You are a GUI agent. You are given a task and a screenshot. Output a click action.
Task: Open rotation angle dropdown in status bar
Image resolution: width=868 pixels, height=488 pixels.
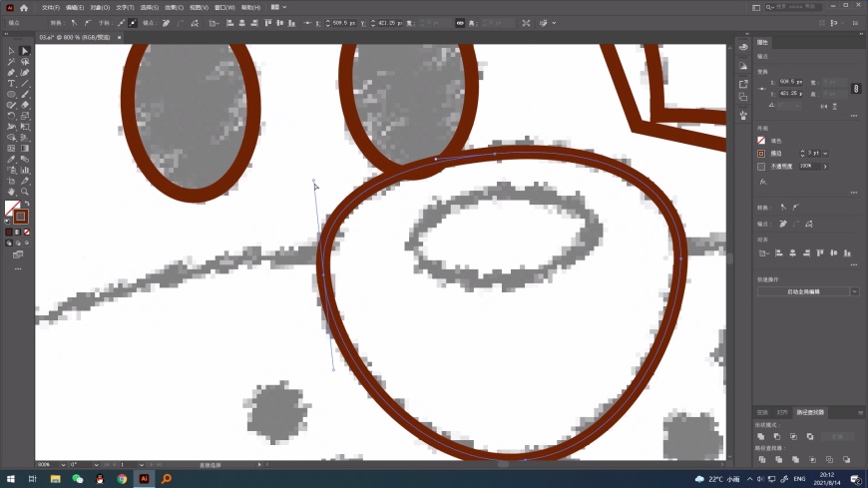96,465
